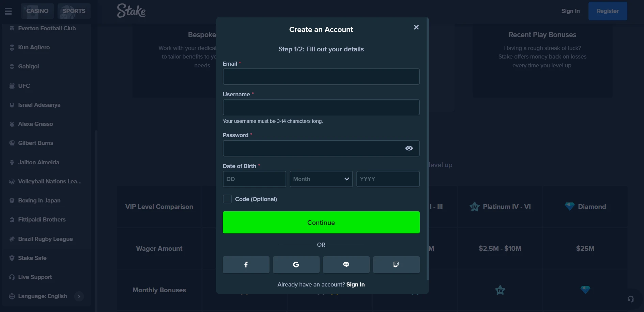644x312 pixels.
Task: Click the "$2.5M - $10M" wager value
Action: pyautogui.click(x=500, y=248)
